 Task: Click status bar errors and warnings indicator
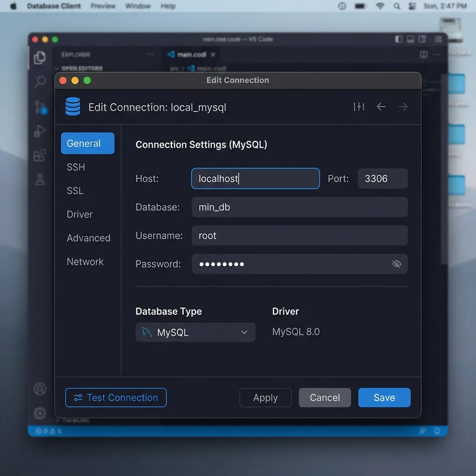(48, 431)
